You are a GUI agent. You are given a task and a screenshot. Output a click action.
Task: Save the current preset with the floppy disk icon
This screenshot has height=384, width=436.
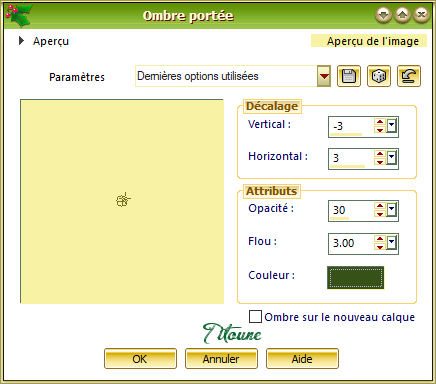point(349,76)
